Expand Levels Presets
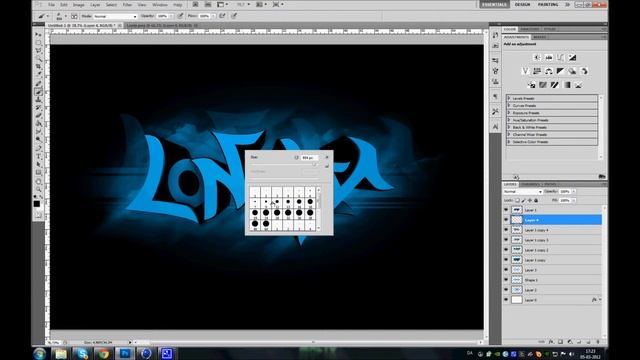This screenshot has height=360, width=640. [509, 98]
